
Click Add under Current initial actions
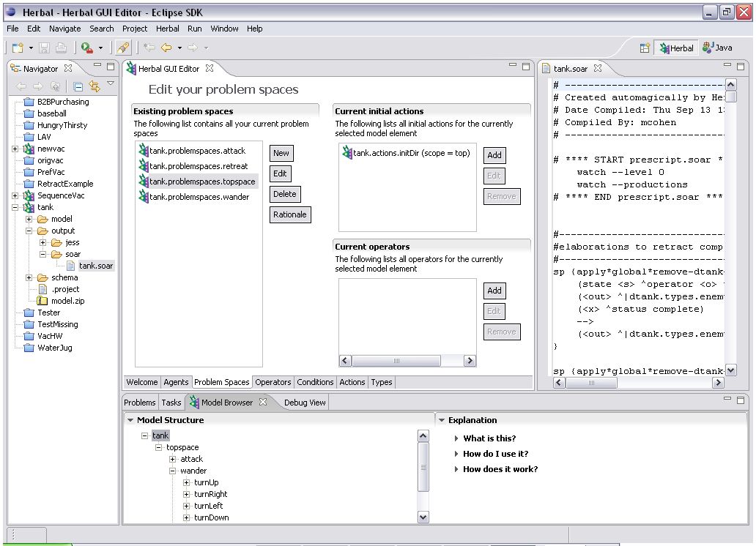point(494,155)
